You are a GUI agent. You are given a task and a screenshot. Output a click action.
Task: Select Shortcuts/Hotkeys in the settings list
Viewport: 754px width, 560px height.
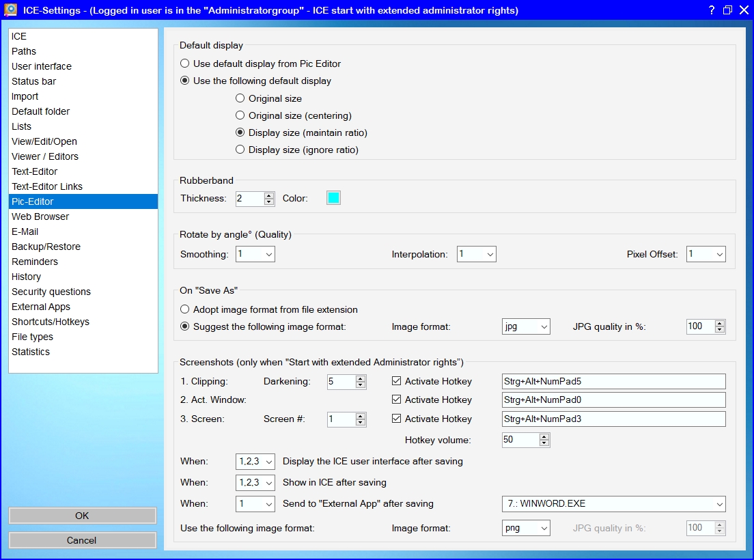click(51, 322)
